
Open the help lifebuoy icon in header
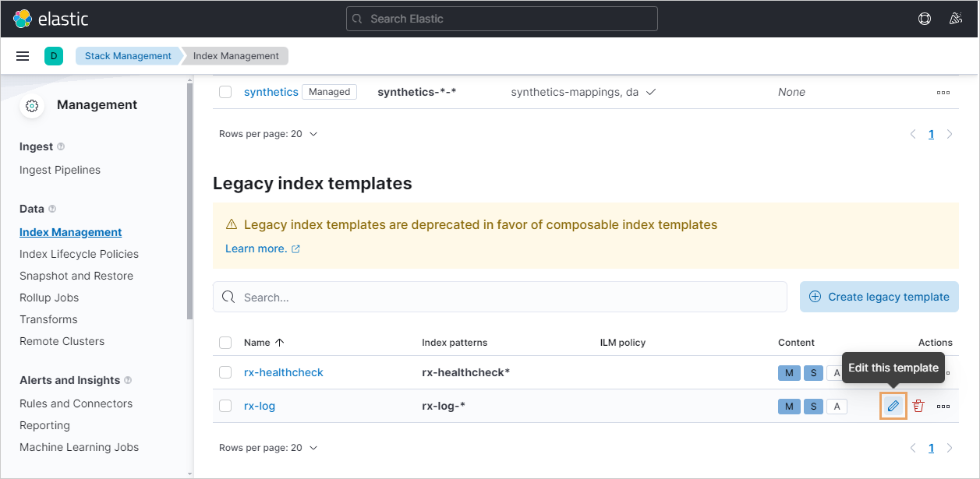point(925,19)
